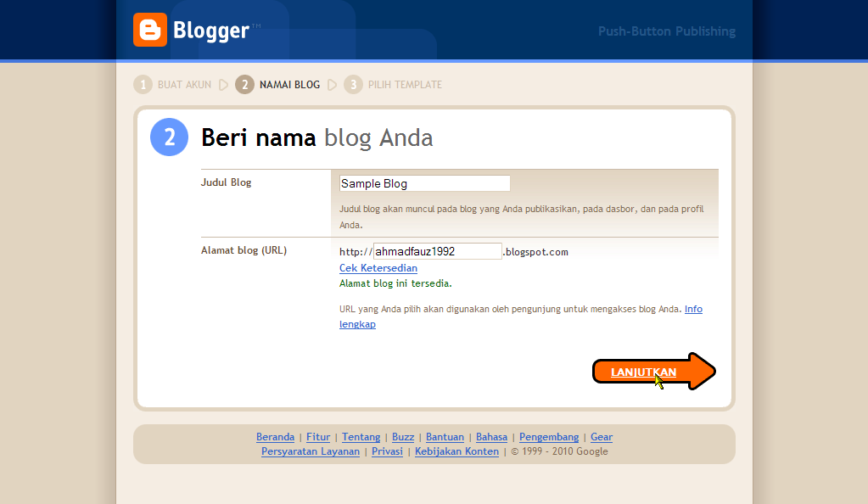Screen dimensions: 868x504
Task: Select the NAMAI BLOG step label
Action: pyautogui.click(x=289, y=85)
